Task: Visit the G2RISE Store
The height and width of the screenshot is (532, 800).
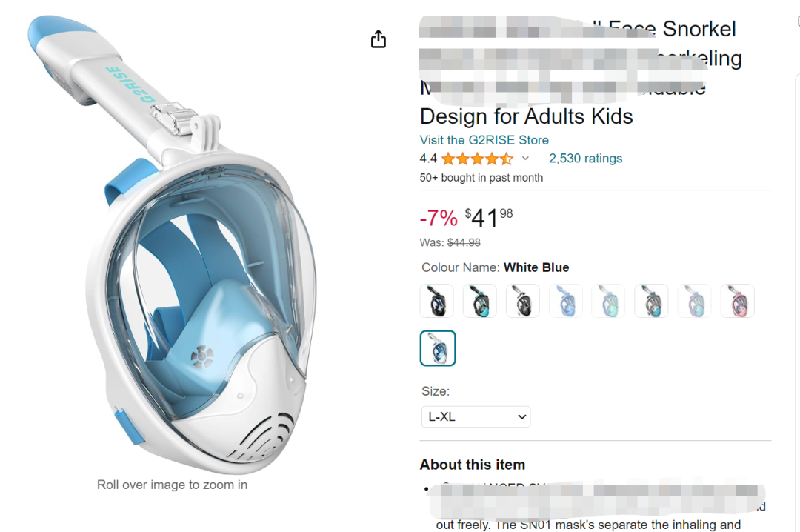Action: coord(484,140)
